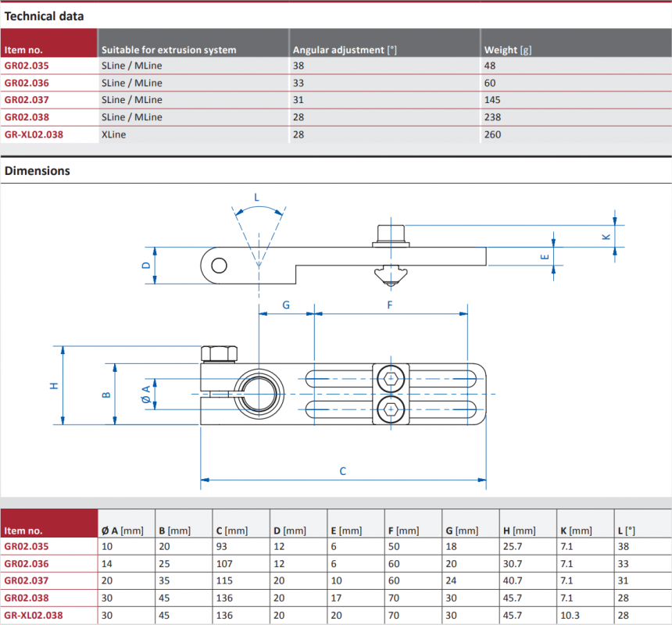Select the "C [mm]" column header
The width and height of the screenshot is (672, 625).
click(x=232, y=530)
